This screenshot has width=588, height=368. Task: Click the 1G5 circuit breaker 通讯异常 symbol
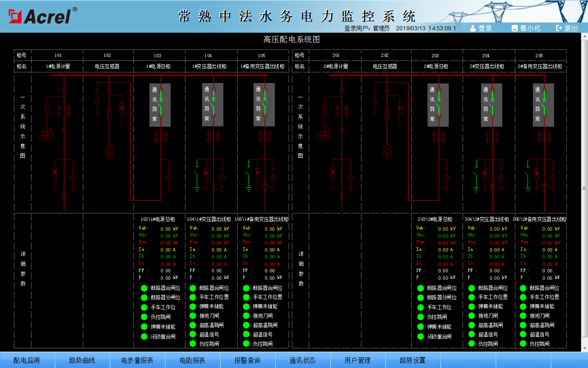pos(264,105)
